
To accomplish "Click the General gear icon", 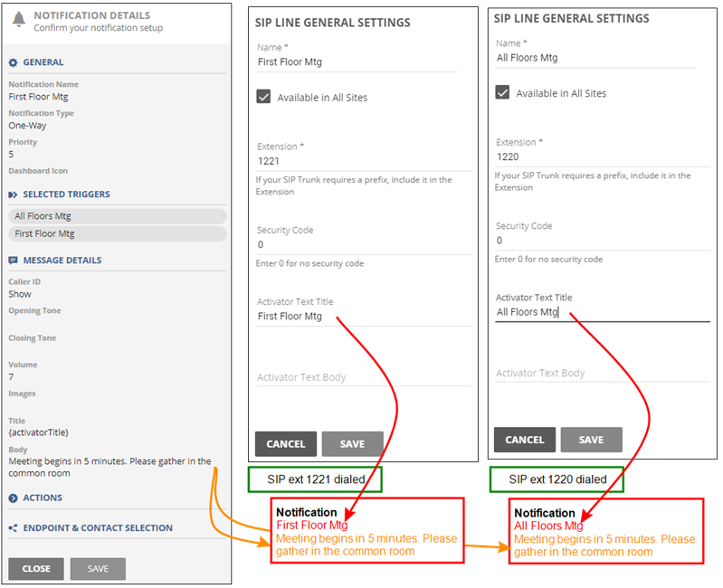I will [x=13, y=62].
